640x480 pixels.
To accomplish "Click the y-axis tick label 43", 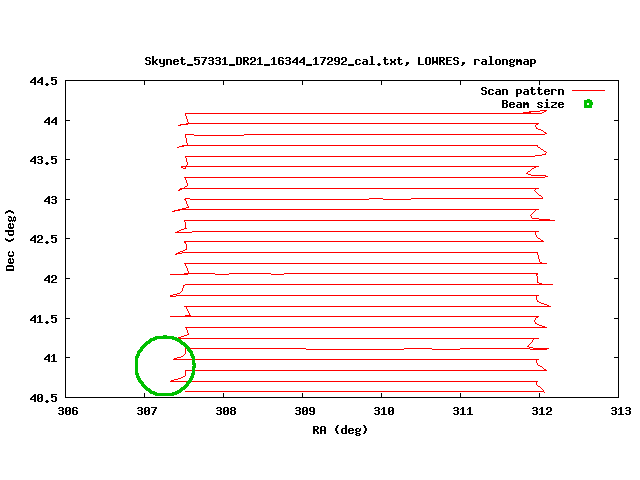I will [x=51, y=200].
